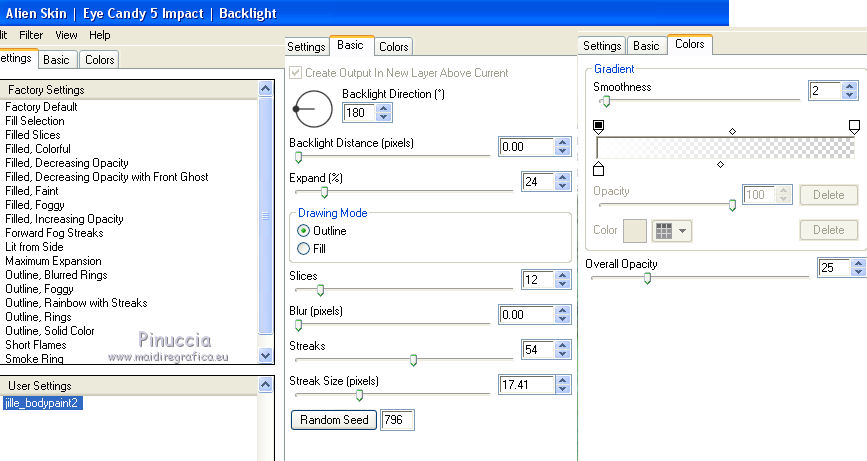Click Delete button next to Color

(x=828, y=230)
